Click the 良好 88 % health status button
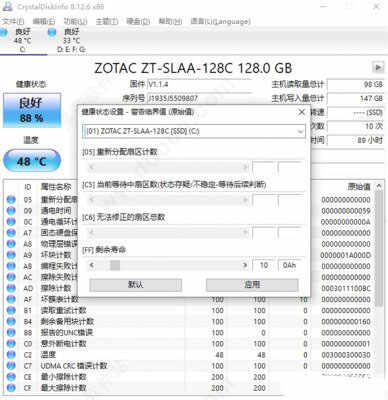 coord(32,110)
